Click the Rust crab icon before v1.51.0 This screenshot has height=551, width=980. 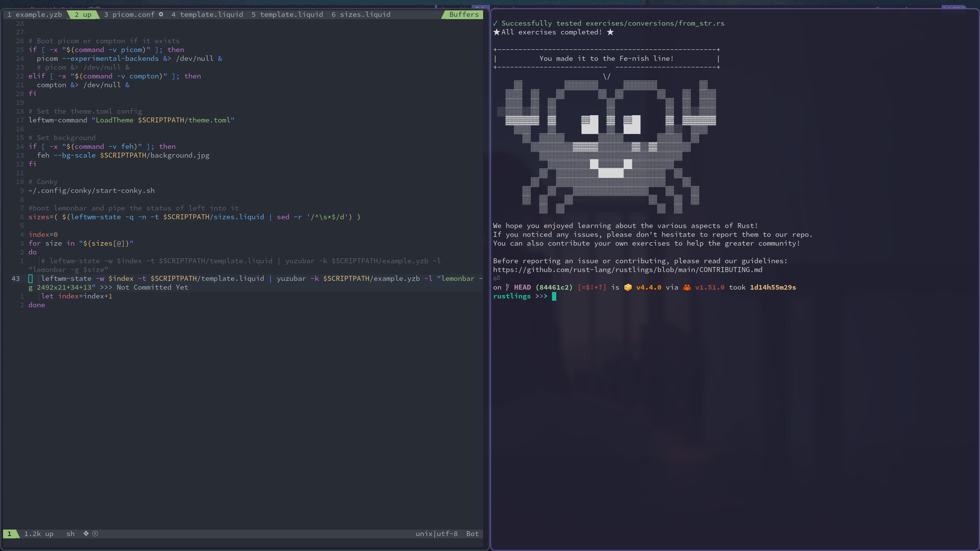pyautogui.click(x=687, y=287)
